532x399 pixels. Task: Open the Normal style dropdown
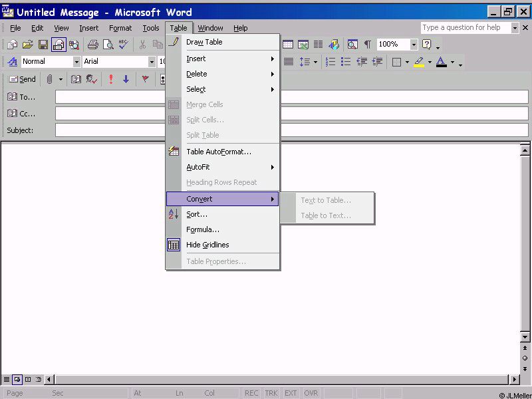[76, 62]
